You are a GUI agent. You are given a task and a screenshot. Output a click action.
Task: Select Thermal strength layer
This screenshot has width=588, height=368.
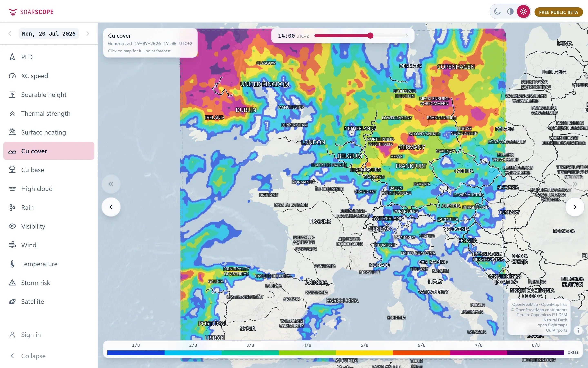pyautogui.click(x=49, y=113)
